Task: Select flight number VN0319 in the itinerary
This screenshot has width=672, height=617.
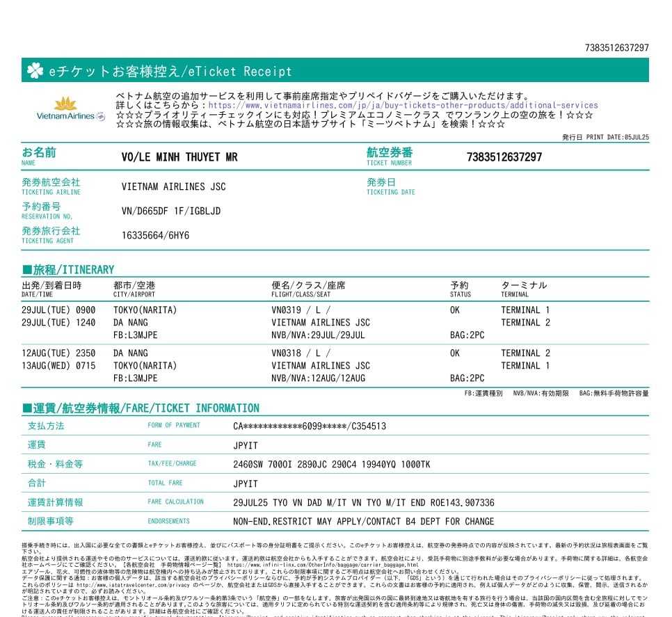Action: [287, 310]
